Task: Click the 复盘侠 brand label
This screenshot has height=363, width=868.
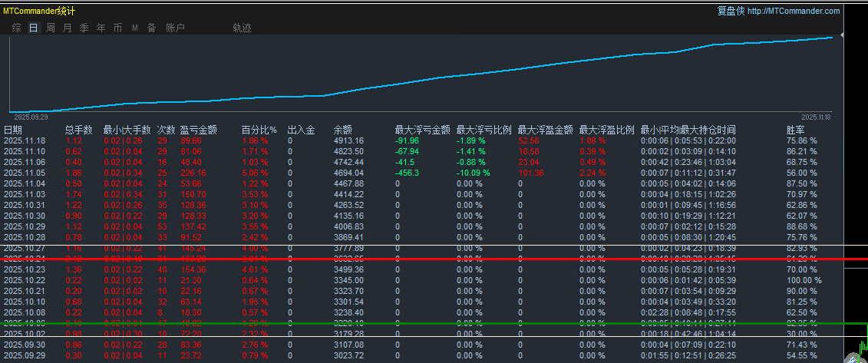Action: tap(731, 11)
